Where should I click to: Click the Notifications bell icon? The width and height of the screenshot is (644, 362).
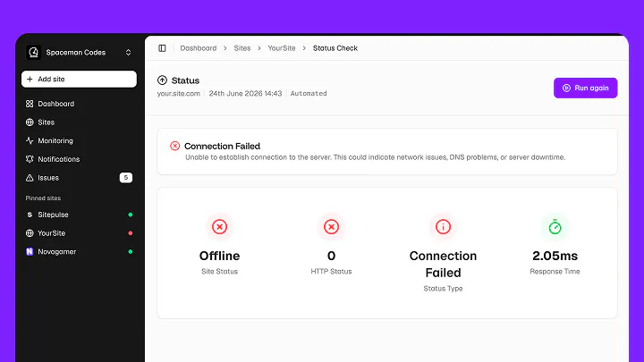[30, 159]
